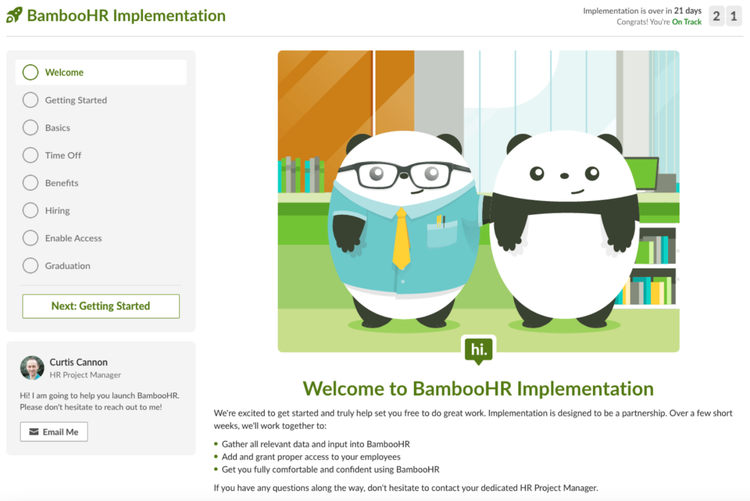
Task: Select the Welcome step circle
Action: click(x=30, y=72)
